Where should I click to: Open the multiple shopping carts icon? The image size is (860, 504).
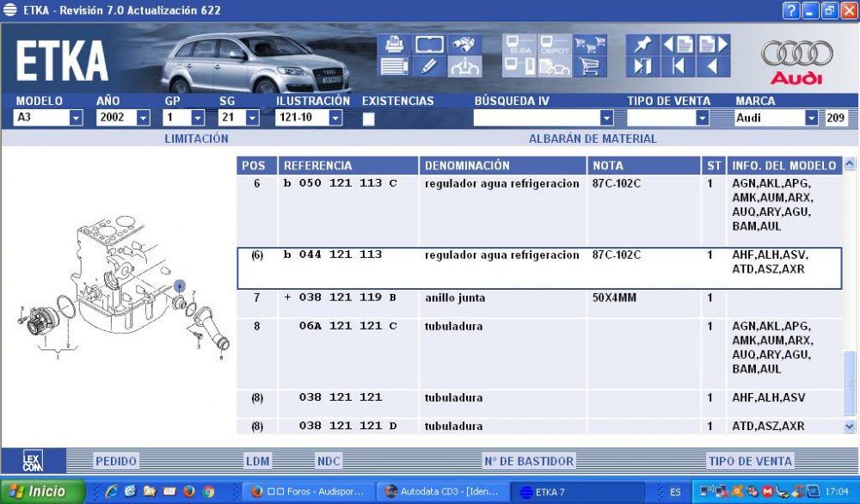point(590,45)
